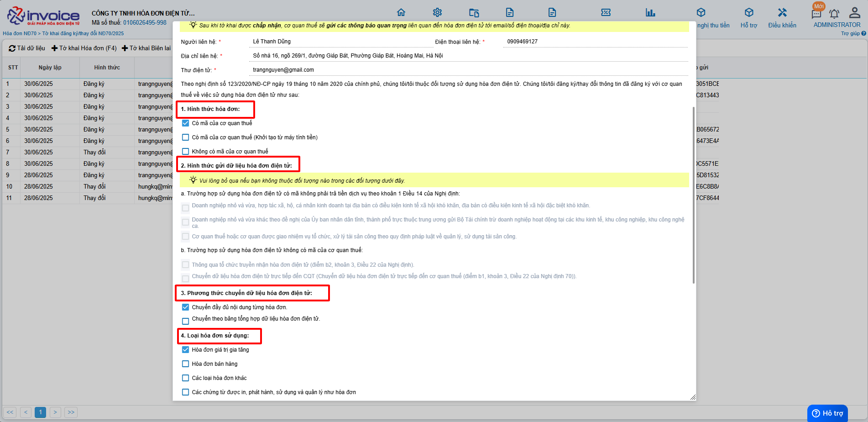This screenshot has width=868, height=422.
Task: Click the Thư điện tử email field
Action: pyautogui.click(x=469, y=70)
